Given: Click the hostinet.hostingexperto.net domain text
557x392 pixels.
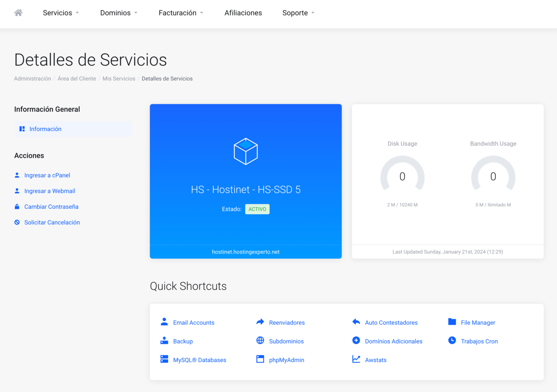Looking at the screenshot, I should point(246,252).
